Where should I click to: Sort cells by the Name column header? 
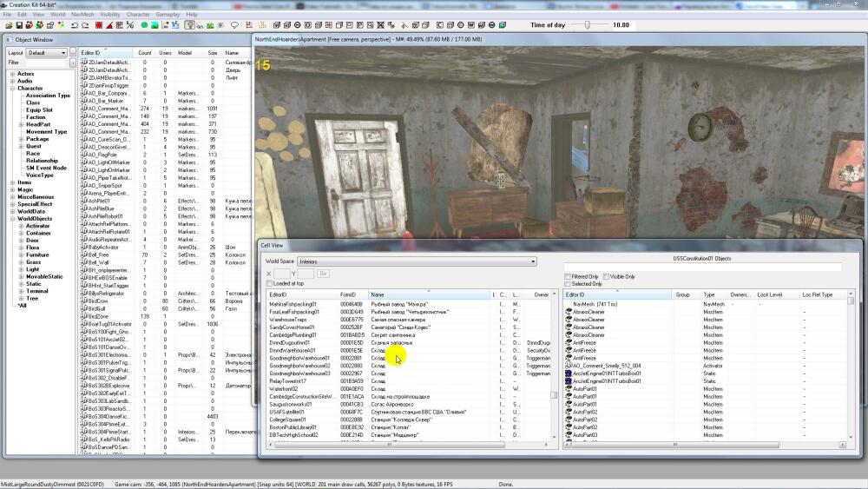[429, 294]
